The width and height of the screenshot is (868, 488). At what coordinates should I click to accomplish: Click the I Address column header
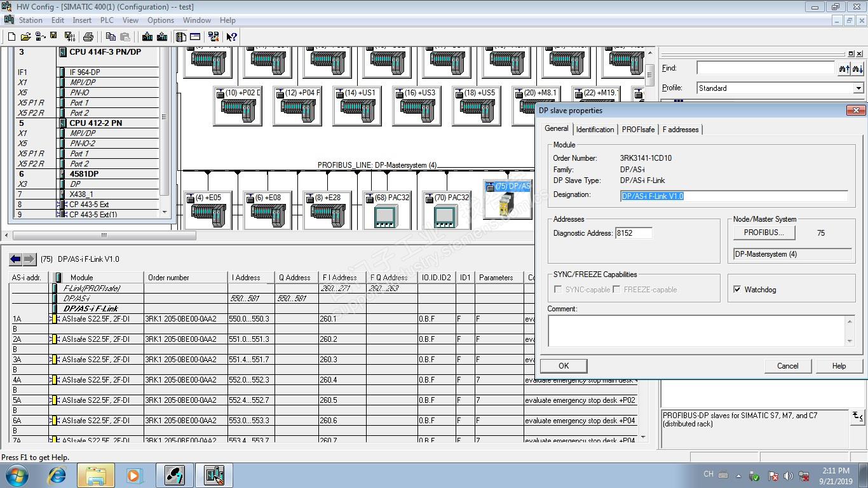[x=251, y=278]
